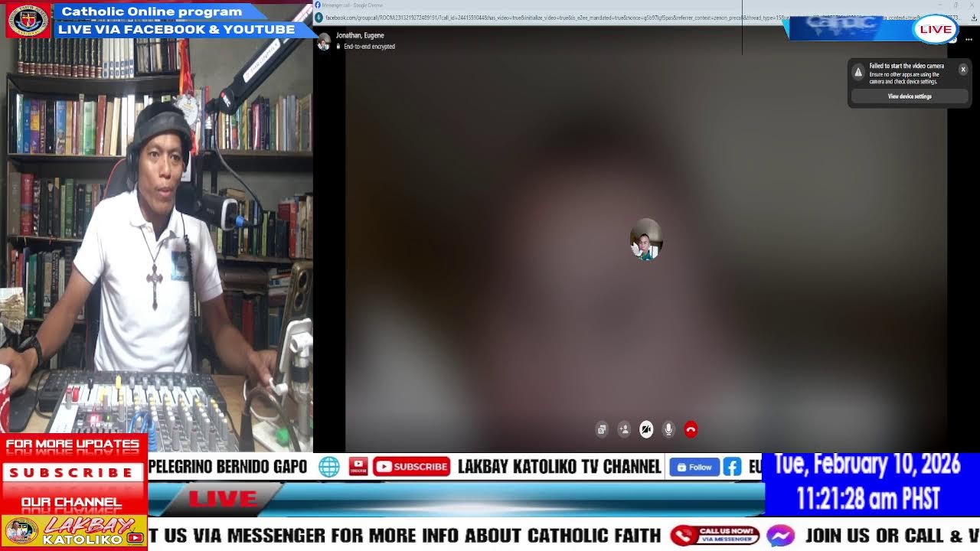
Task: Click the globe website icon in ticker
Action: pyautogui.click(x=329, y=467)
